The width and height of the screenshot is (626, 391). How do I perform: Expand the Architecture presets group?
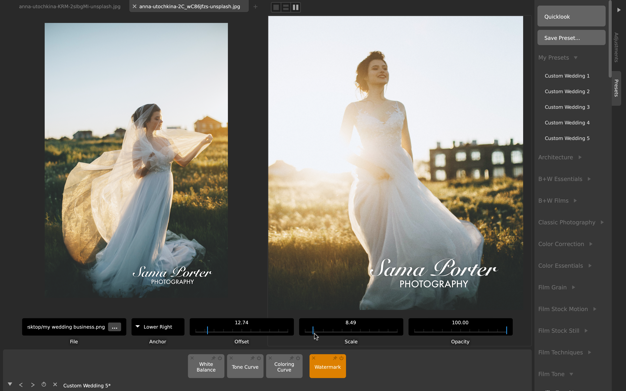tap(560, 157)
